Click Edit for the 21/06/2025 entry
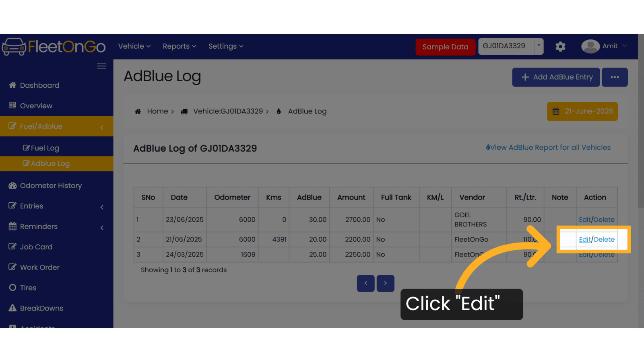Image resolution: width=644 pixels, height=362 pixels. pyautogui.click(x=585, y=239)
